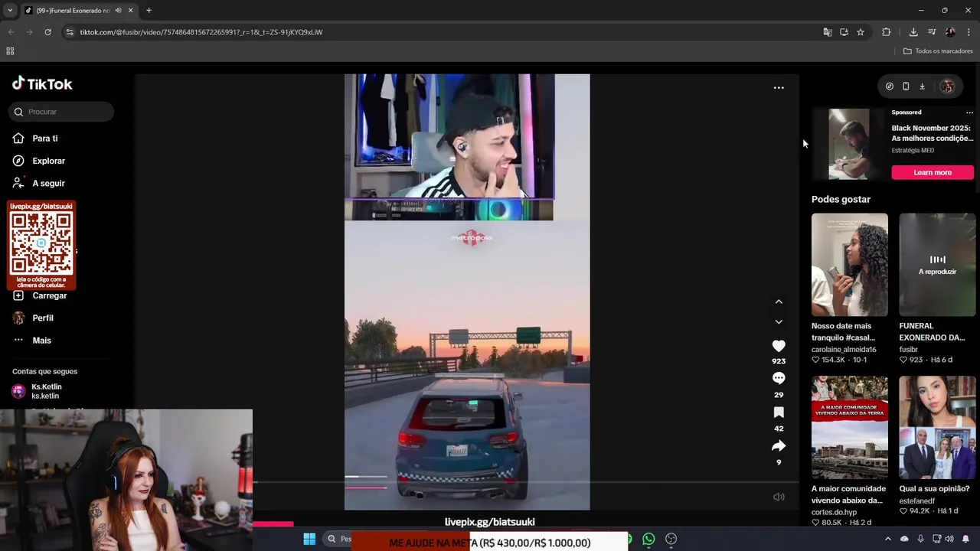This screenshot has width=980, height=551.
Task: Open the A reproduzir FUNERAL EXONERADO thumbnail
Action: click(x=937, y=265)
